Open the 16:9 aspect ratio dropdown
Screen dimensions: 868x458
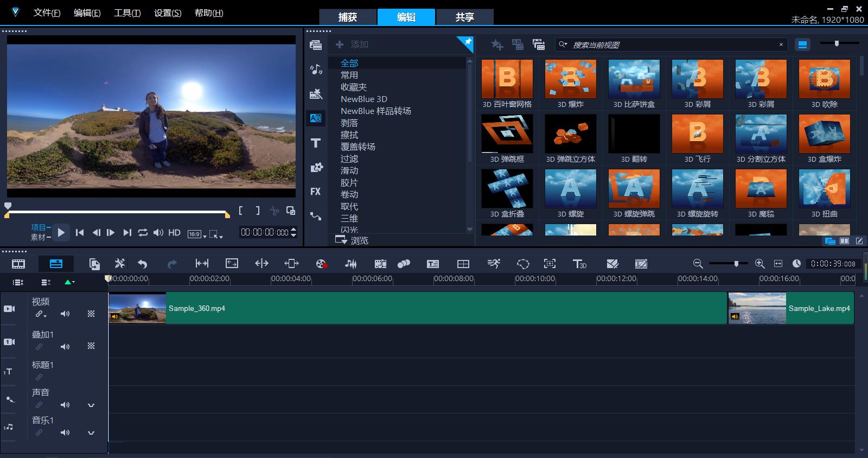[x=197, y=234]
